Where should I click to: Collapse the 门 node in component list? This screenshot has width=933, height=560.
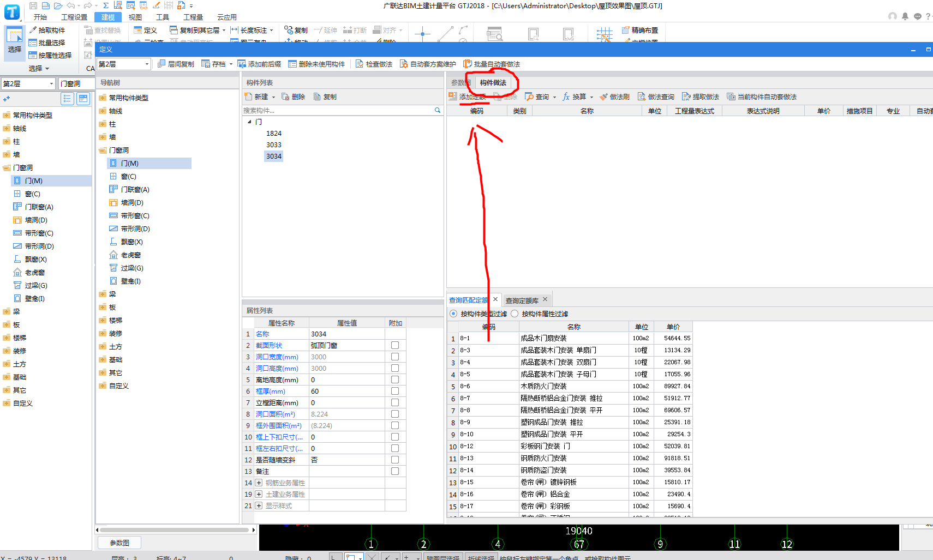coord(249,122)
